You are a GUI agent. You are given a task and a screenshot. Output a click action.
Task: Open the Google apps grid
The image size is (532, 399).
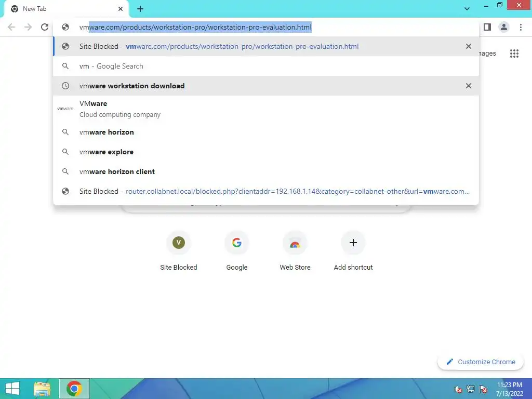click(514, 54)
